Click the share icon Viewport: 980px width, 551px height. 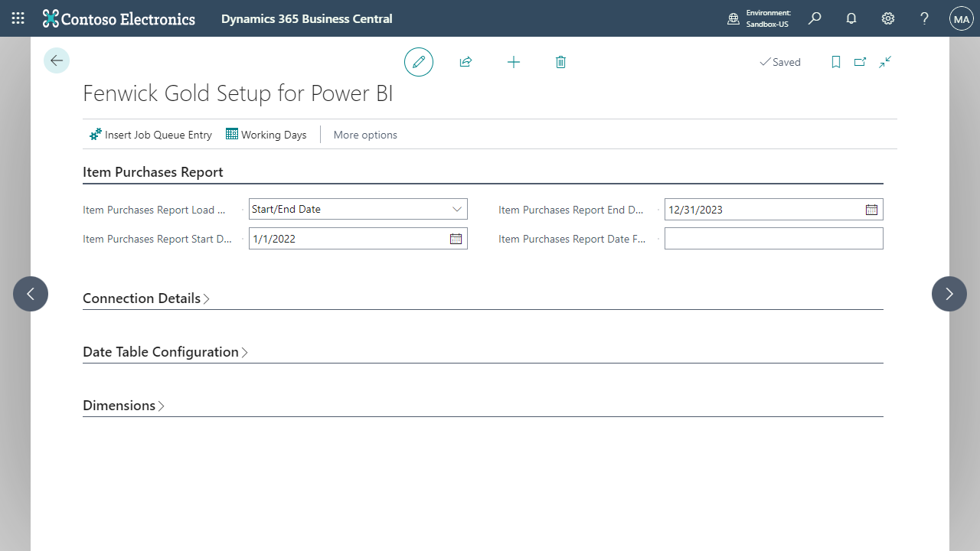[465, 62]
